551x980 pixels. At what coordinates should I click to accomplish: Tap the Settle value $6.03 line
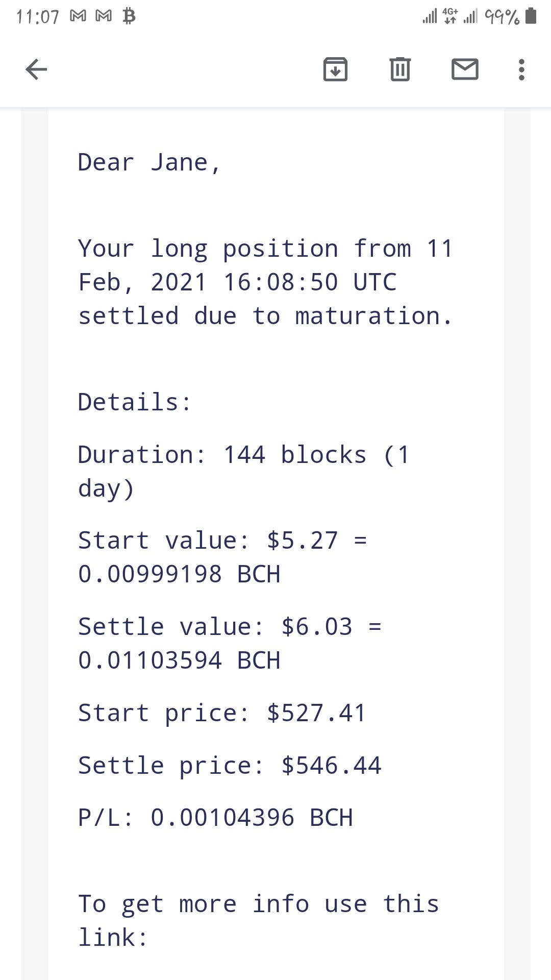[x=230, y=644]
